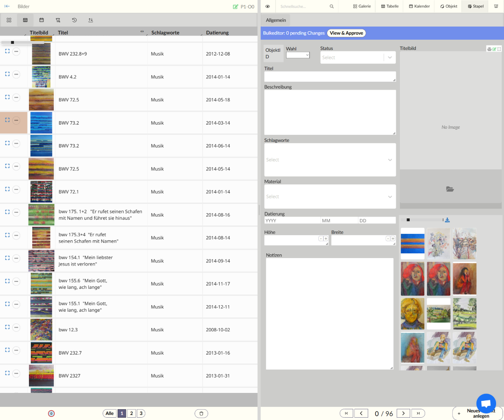Click the trash icon in bottom bar

[201, 413]
